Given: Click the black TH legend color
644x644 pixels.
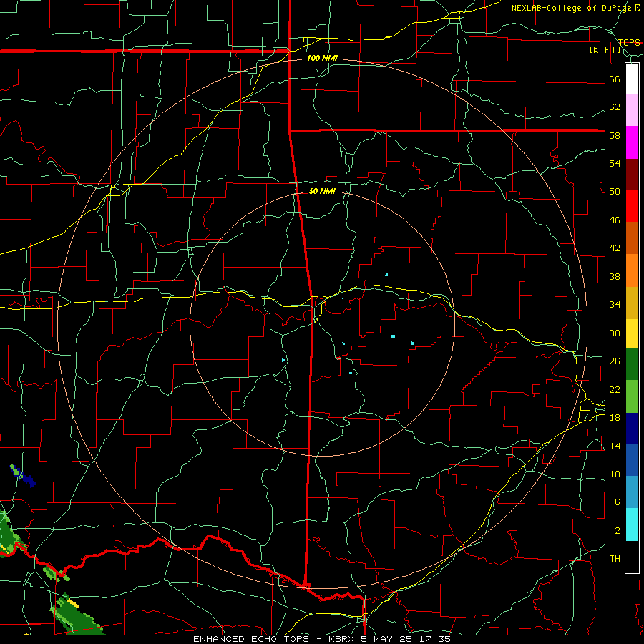Looking at the screenshot, I should coord(632,557).
